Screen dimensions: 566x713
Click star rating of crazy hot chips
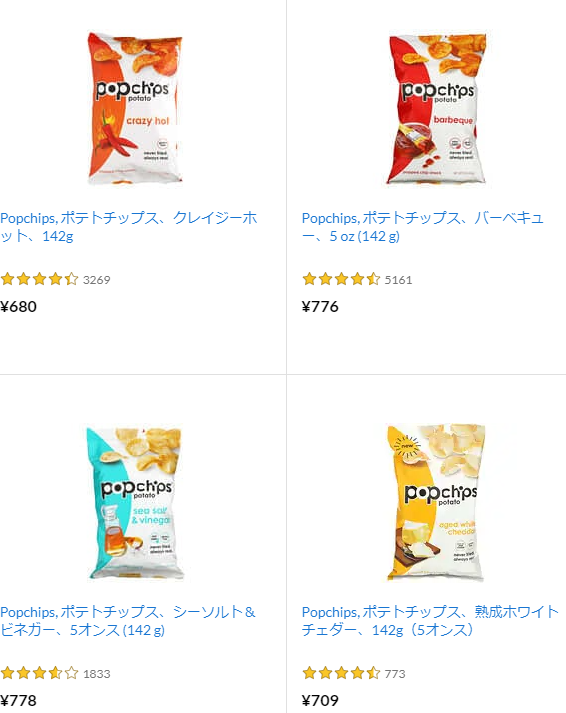[39, 279]
